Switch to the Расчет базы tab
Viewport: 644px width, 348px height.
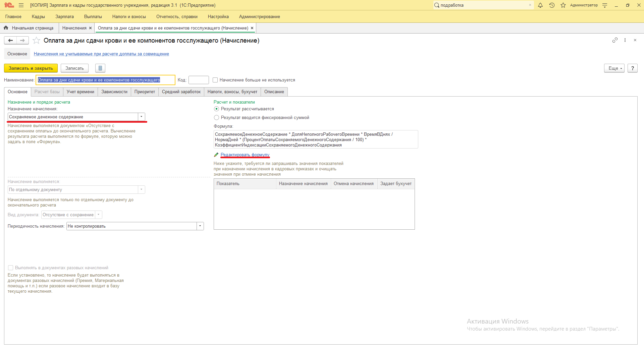click(x=47, y=92)
